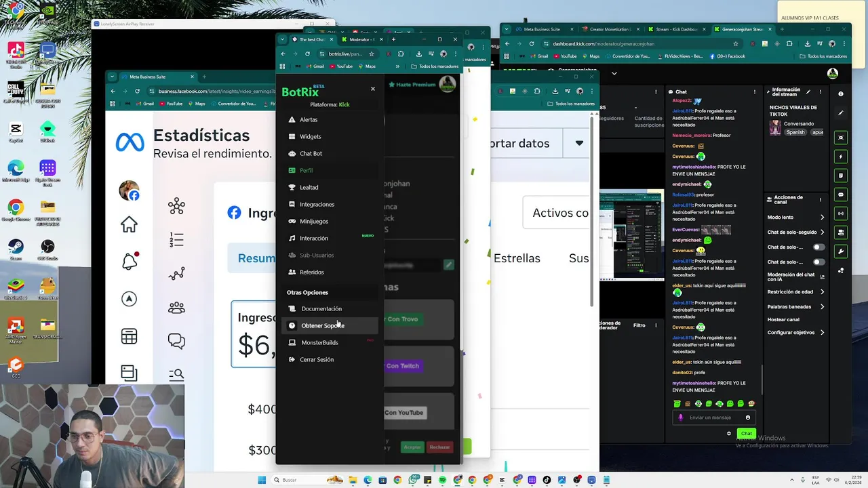Expand Restricción de edad option

click(x=796, y=292)
